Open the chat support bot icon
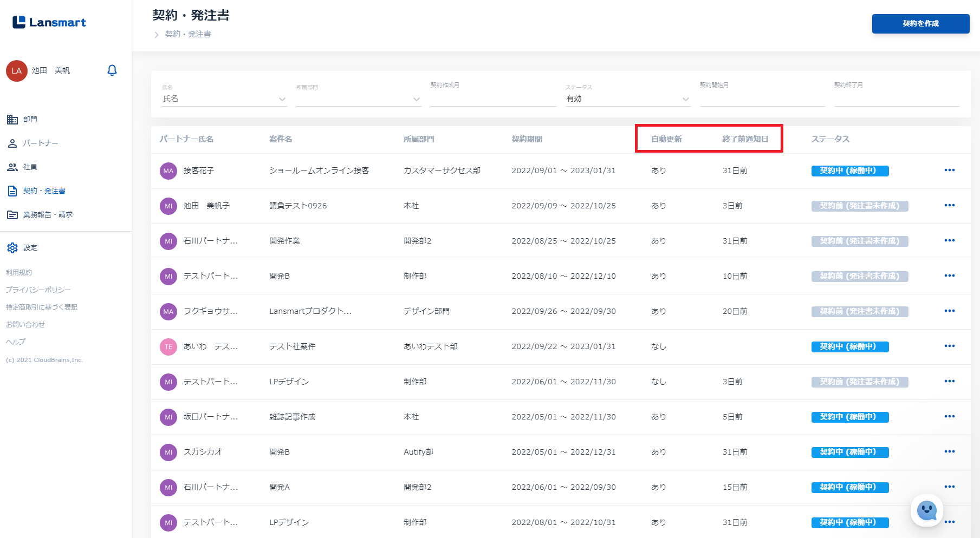Viewport: 980px width, 538px height. pos(926,510)
